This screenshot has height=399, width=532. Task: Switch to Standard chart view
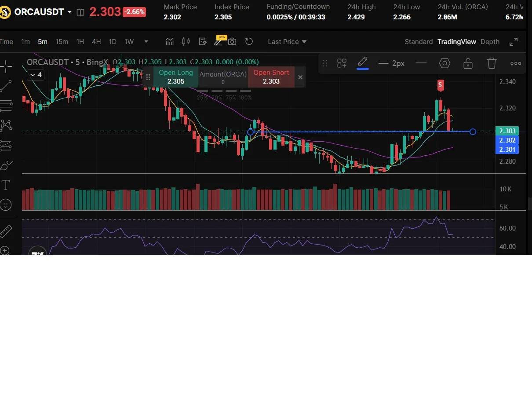419,42
